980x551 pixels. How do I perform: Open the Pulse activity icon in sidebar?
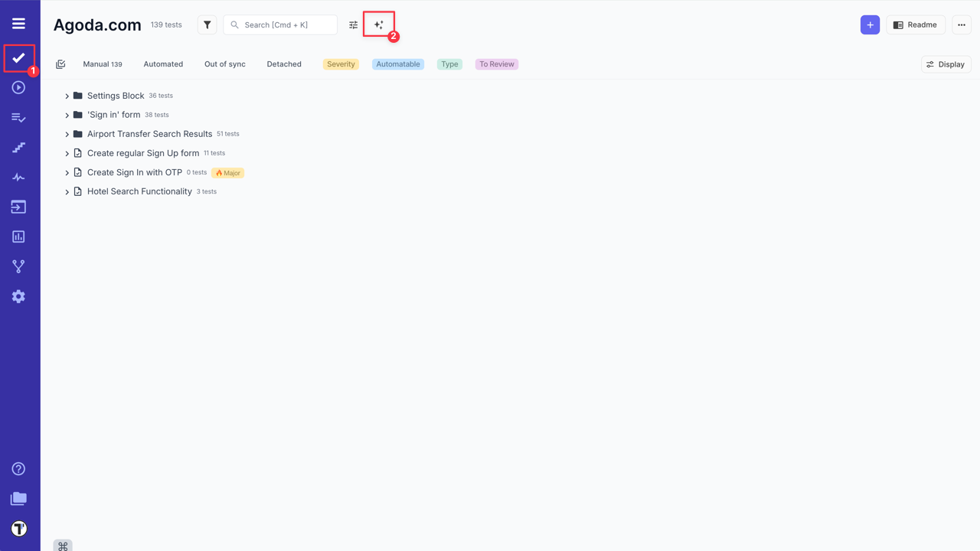pos(18,177)
